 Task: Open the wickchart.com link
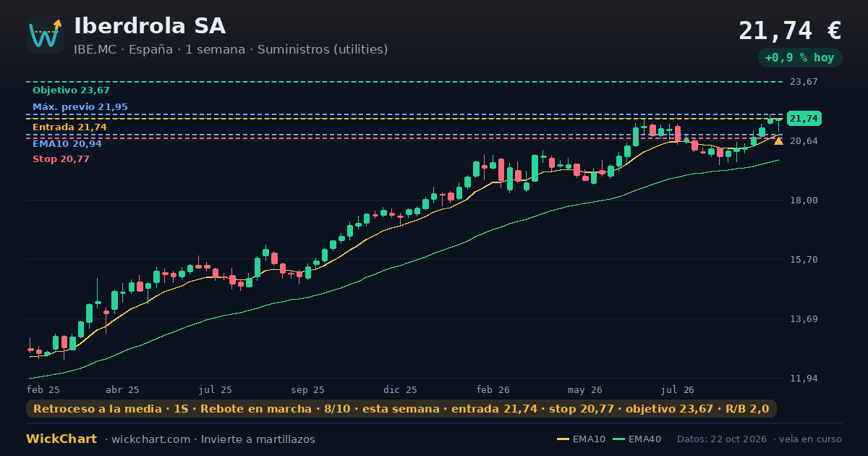click(x=153, y=439)
